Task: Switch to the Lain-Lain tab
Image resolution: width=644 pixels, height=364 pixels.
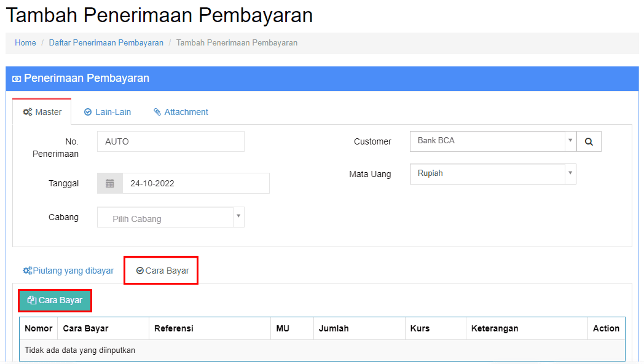Action: tap(108, 112)
